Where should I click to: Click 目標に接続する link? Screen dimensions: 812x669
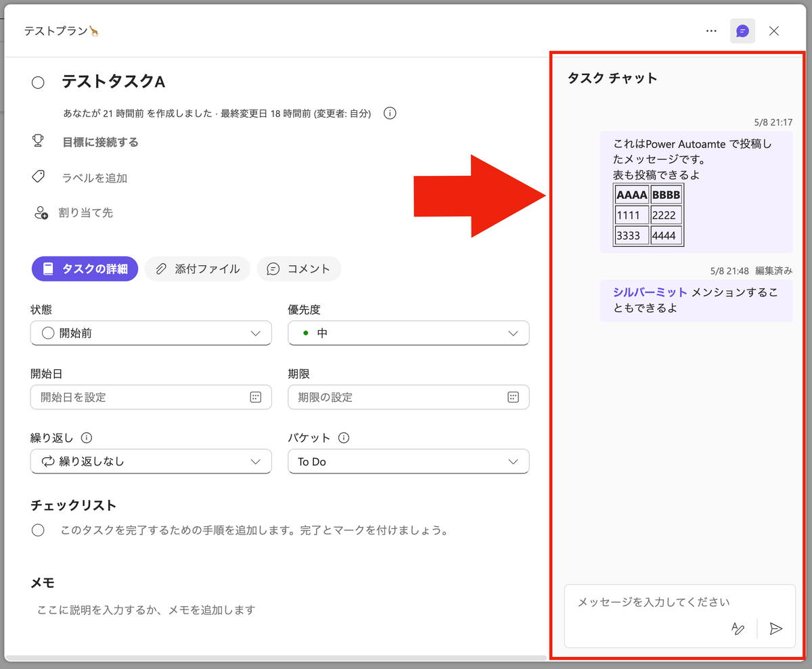tap(100, 142)
